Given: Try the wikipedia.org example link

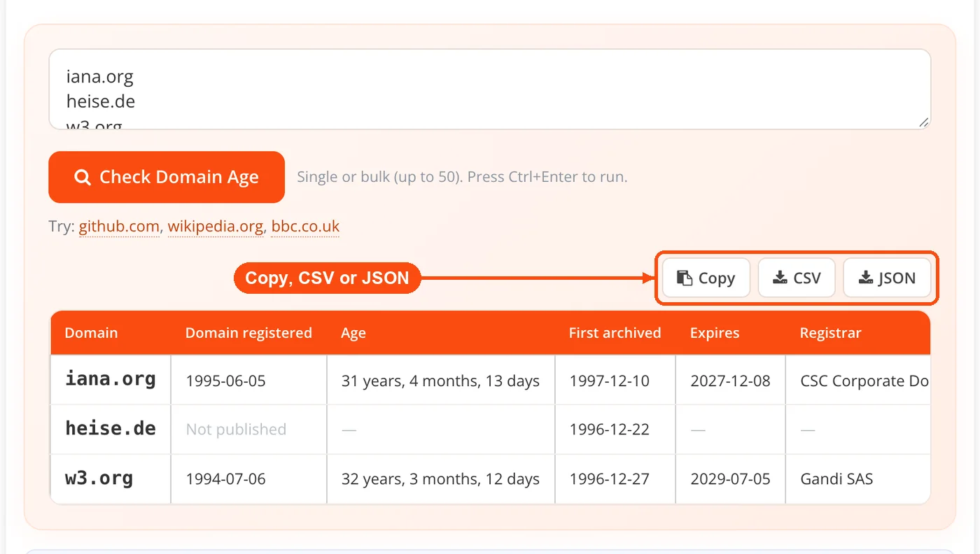Looking at the screenshot, I should [216, 227].
